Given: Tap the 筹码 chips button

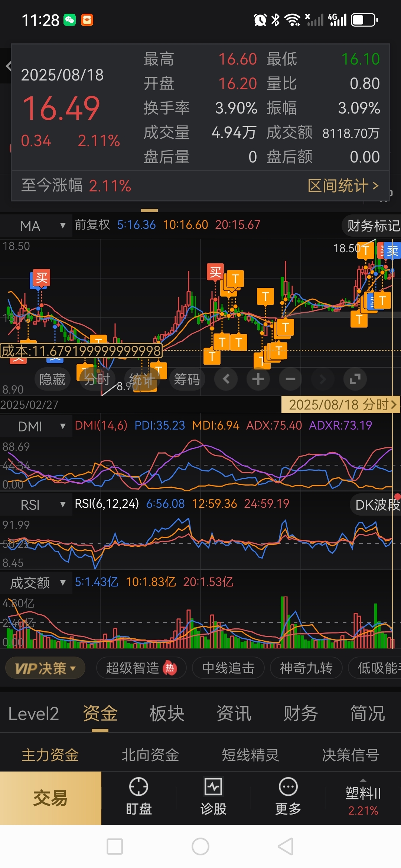Looking at the screenshot, I should (x=187, y=379).
